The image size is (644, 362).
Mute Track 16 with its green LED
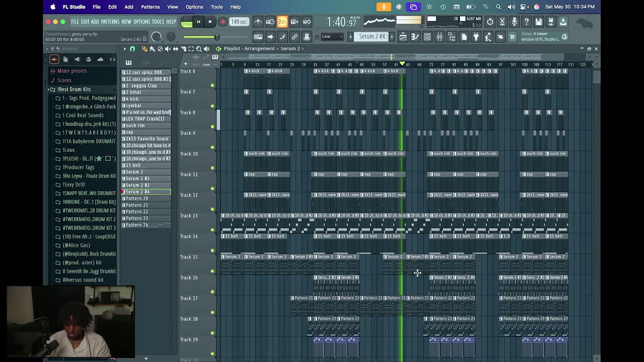point(212,292)
